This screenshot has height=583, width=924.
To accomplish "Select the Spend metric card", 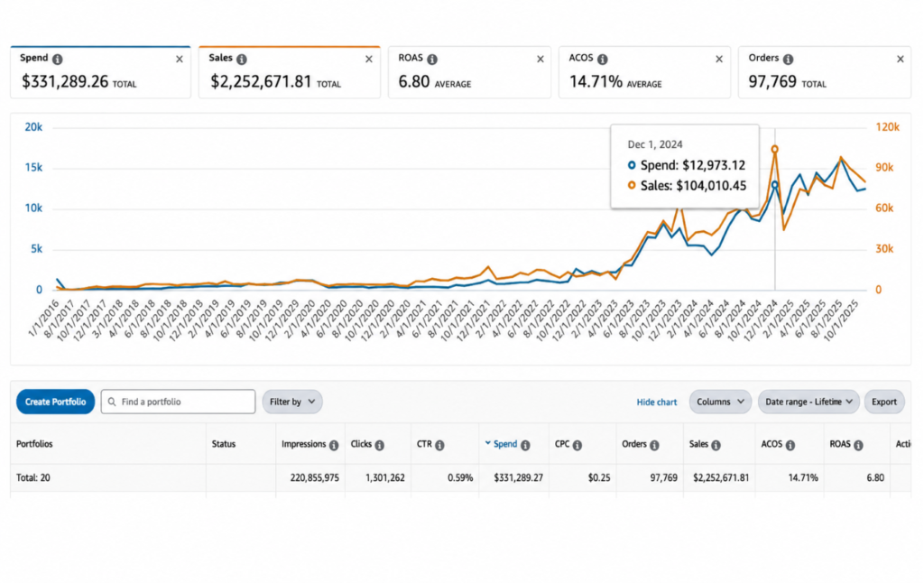I will (x=100, y=72).
